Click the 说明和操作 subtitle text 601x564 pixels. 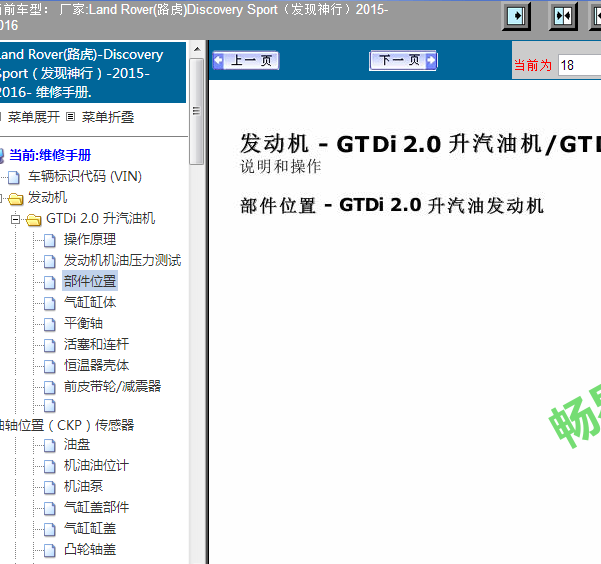pos(281,166)
